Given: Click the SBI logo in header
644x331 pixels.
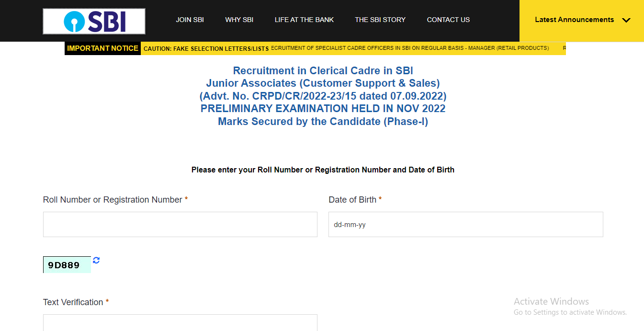Looking at the screenshot, I should pyautogui.click(x=94, y=21).
